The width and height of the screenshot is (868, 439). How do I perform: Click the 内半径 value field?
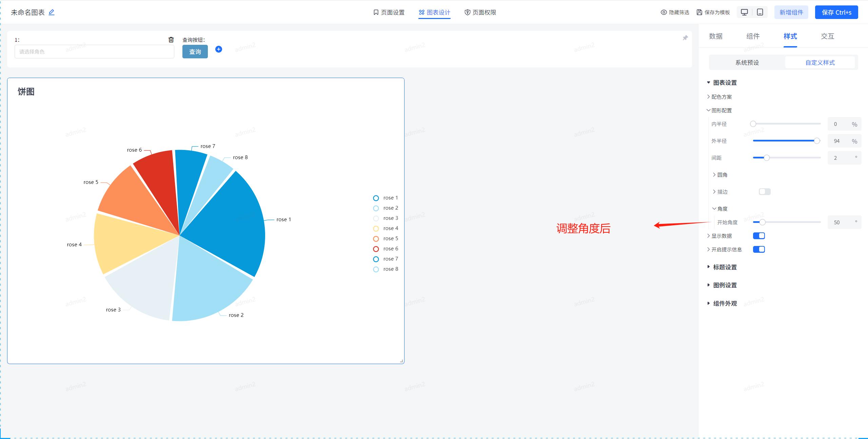tap(844, 124)
